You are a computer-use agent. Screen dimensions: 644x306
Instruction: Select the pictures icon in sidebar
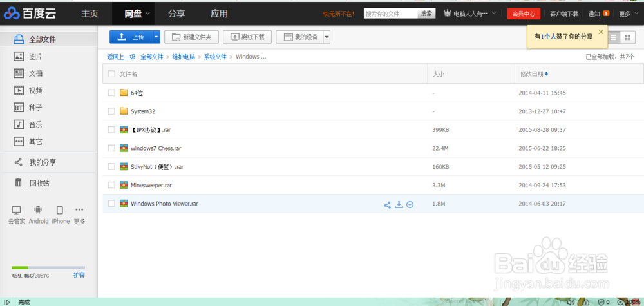click(19, 56)
